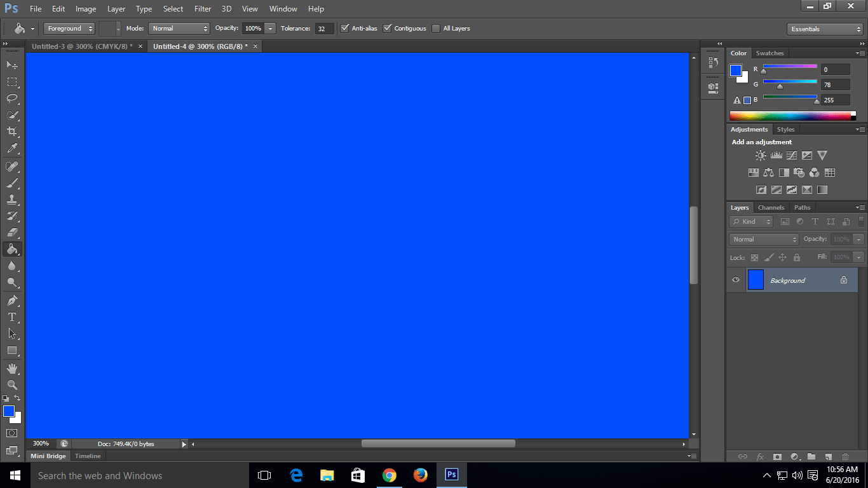Select the Crop tool
The width and height of the screenshot is (868, 488).
(x=12, y=132)
